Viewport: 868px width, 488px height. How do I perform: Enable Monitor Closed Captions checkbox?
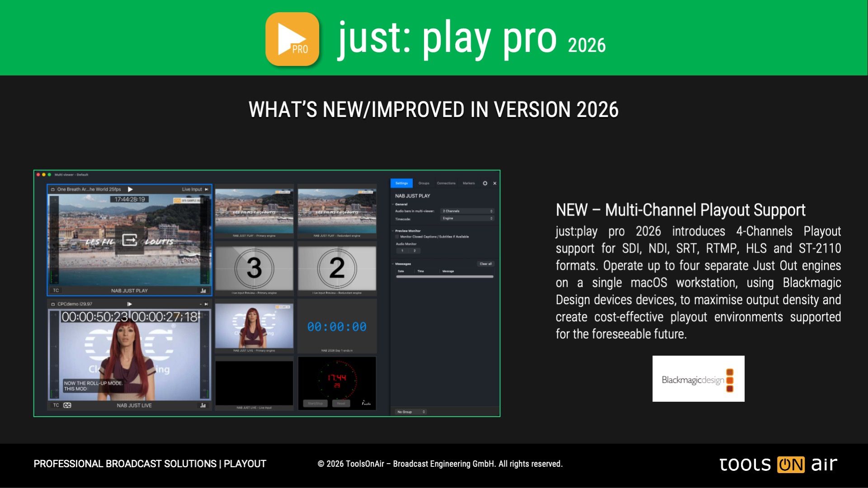(397, 237)
